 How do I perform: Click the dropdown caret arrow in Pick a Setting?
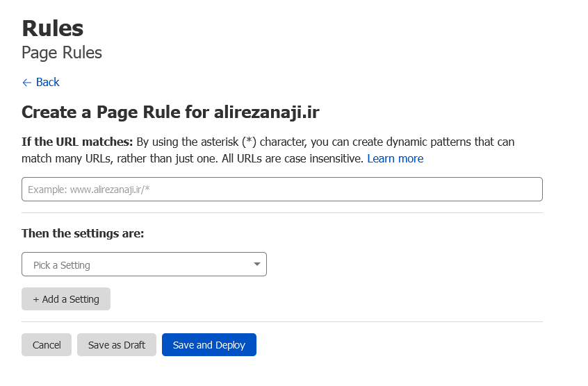click(257, 265)
